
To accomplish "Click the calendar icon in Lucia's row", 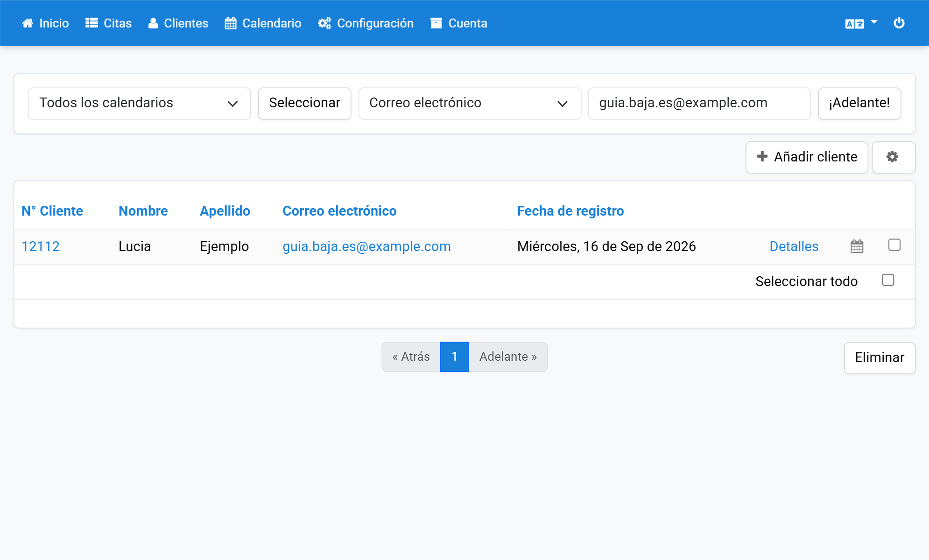I will coord(857,246).
